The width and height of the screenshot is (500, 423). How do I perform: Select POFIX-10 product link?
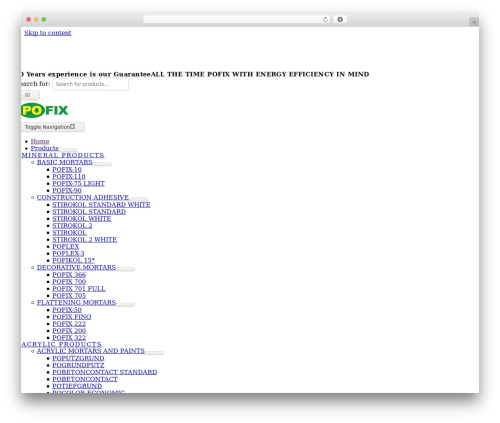coord(67,170)
